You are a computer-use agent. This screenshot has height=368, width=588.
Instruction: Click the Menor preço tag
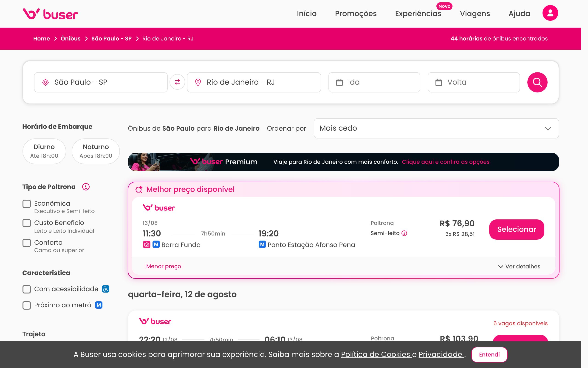[x=164, y=266]
